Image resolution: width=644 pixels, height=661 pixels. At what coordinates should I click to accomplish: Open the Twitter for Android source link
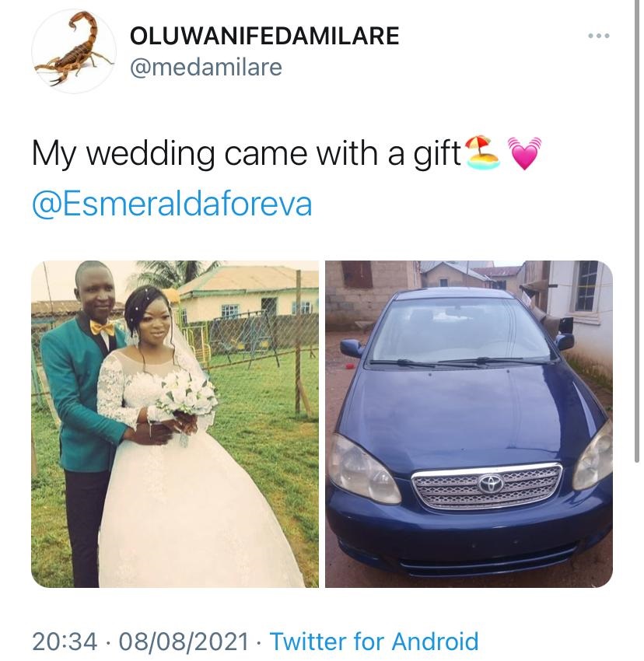pos(373,642)
